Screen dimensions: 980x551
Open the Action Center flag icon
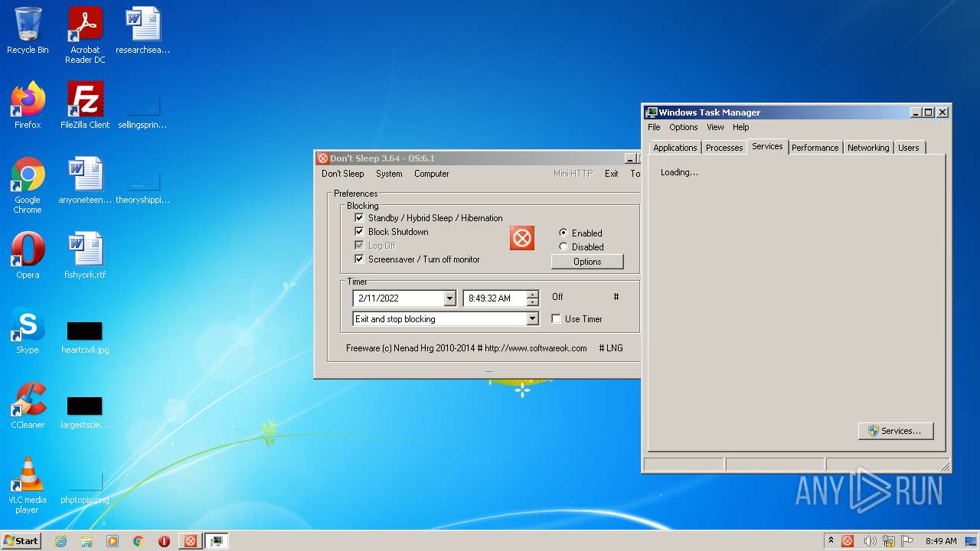(x=908, y=541)
